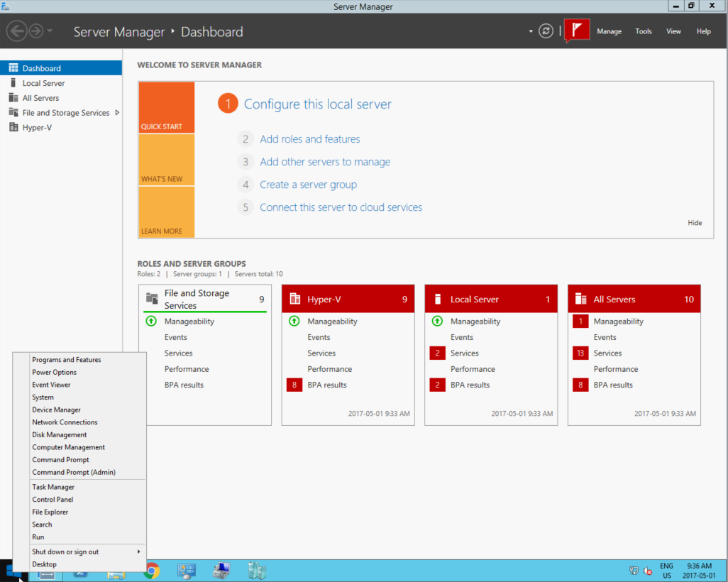Open the Manage menu
This screenshot has height=582, width=728.
click(x=609, y=31)
